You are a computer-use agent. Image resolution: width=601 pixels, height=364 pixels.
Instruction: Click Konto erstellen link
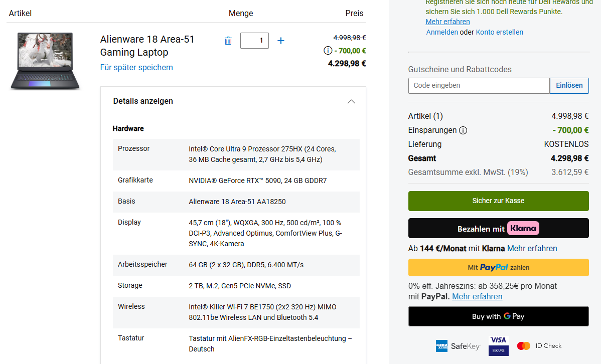click(x=499, y=32)
